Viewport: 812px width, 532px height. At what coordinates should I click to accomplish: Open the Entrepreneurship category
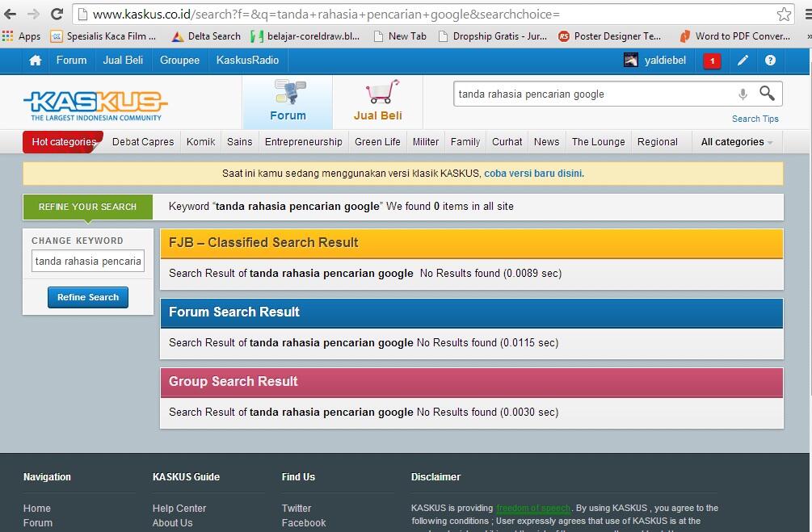pos(304,142)
